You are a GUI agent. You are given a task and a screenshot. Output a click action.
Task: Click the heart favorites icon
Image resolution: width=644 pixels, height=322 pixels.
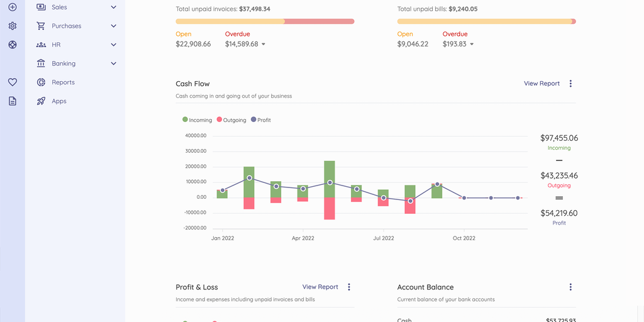pyautogui.click(x=12, y=82)
